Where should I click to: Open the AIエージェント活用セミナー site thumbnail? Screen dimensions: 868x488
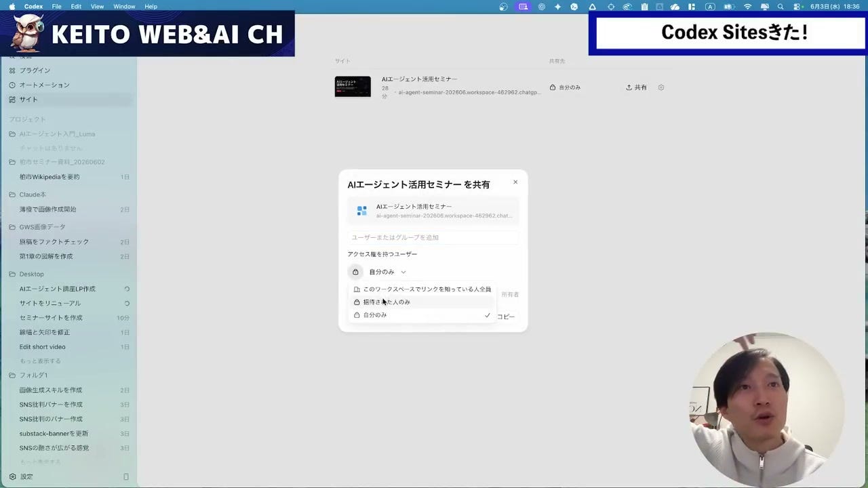(x=353, y=87)
